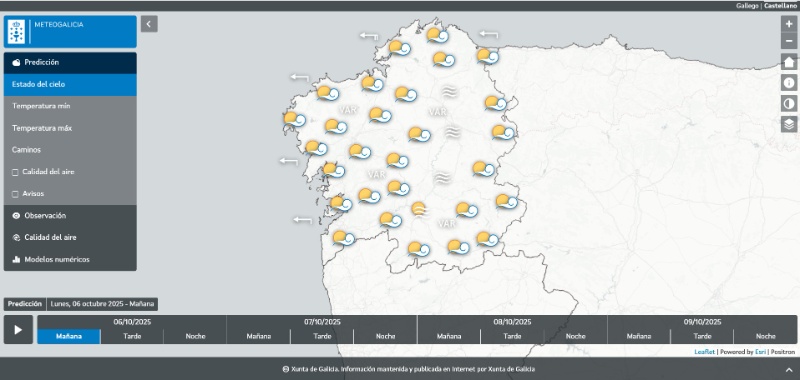Select 08/10/2025 Mañana period
The height and width of the screenshot is (380, 800).
pos(449,337)
